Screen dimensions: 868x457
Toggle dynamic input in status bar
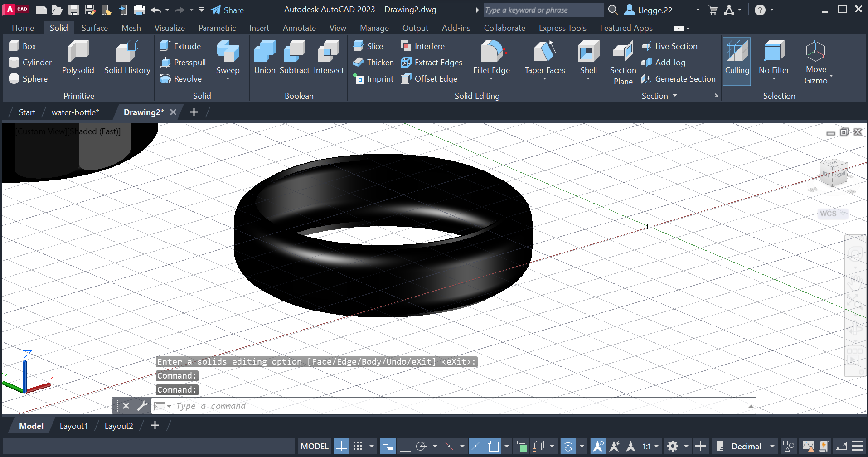(x=388, y=446)
